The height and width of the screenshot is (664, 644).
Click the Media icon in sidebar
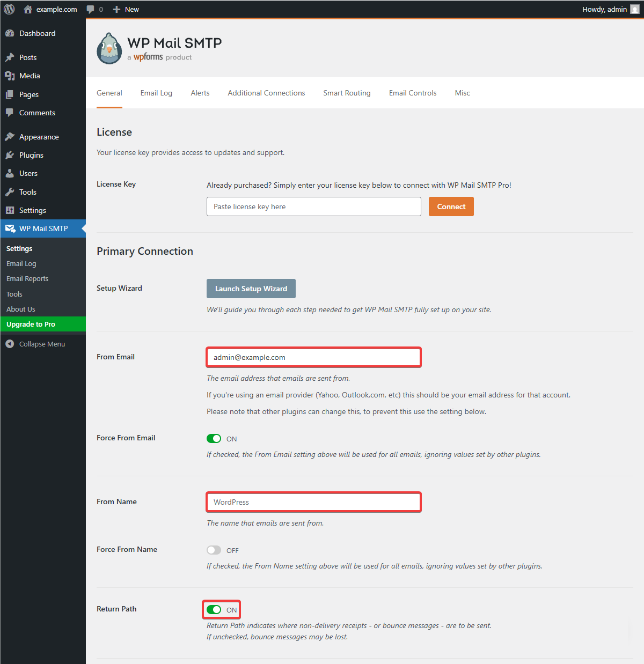(10, 76)
